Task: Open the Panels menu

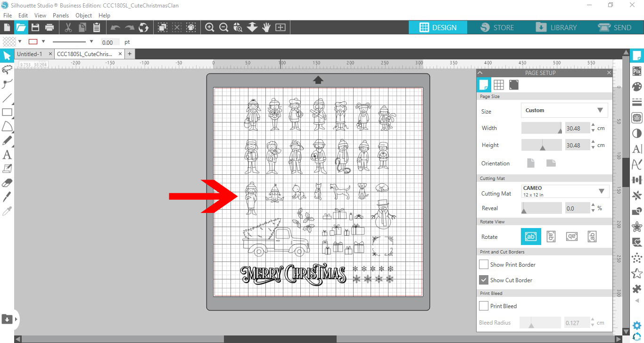Action: coord(61,15)
